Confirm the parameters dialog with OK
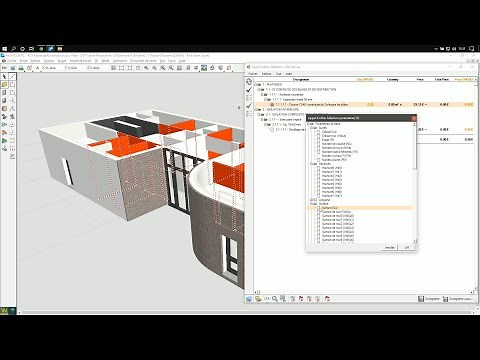This screenshot has height=360, width=480. (x=407, y=247)
